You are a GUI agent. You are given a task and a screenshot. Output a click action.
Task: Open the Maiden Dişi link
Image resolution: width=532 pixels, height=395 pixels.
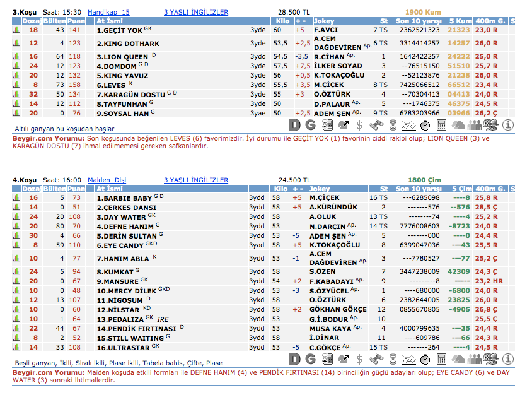pyautogui.click(x=107, y=180)
